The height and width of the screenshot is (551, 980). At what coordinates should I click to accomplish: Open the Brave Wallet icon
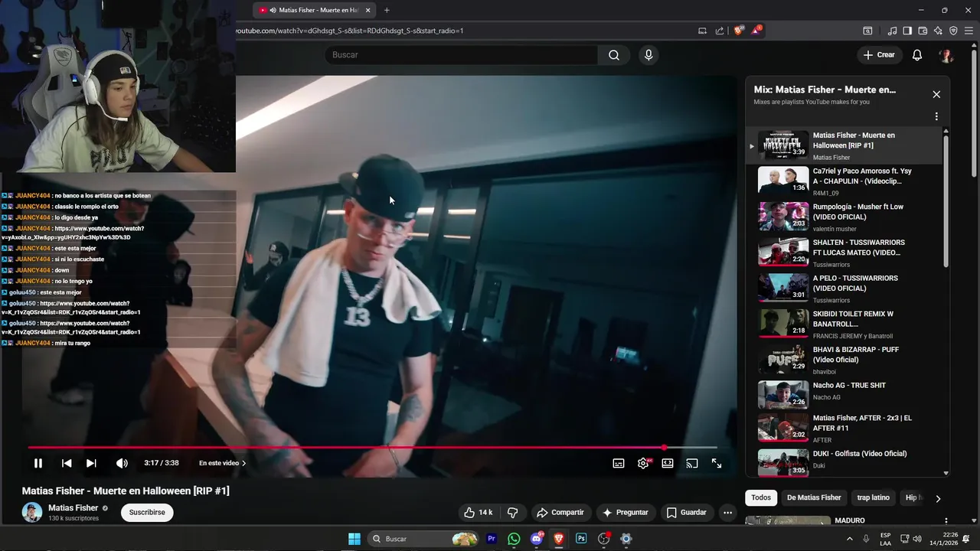pos(923,31)
